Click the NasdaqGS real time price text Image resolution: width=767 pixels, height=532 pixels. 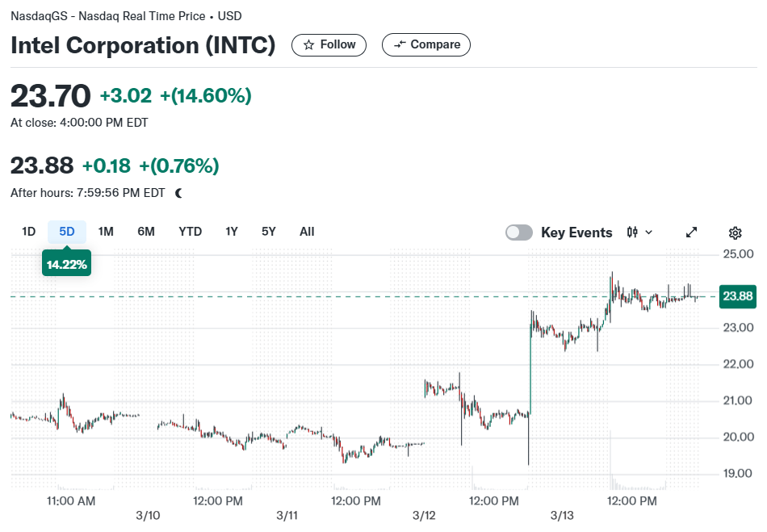(x=126, y=16)
